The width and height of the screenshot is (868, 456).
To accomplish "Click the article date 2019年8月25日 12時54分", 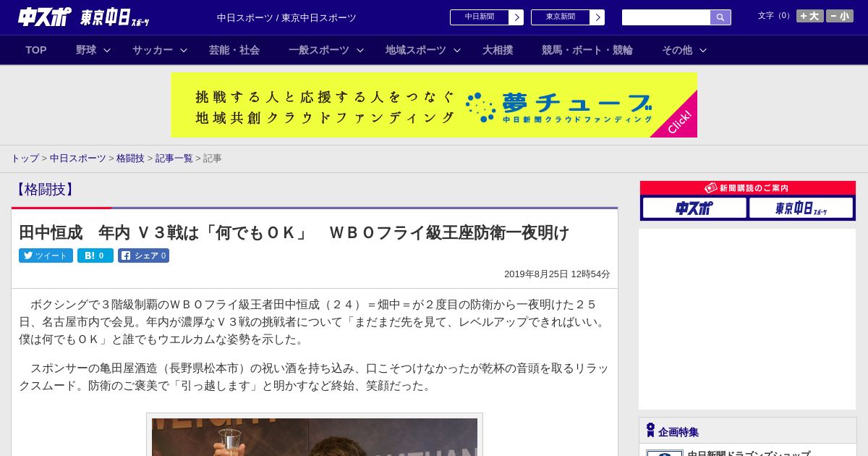I will (557, 274).
